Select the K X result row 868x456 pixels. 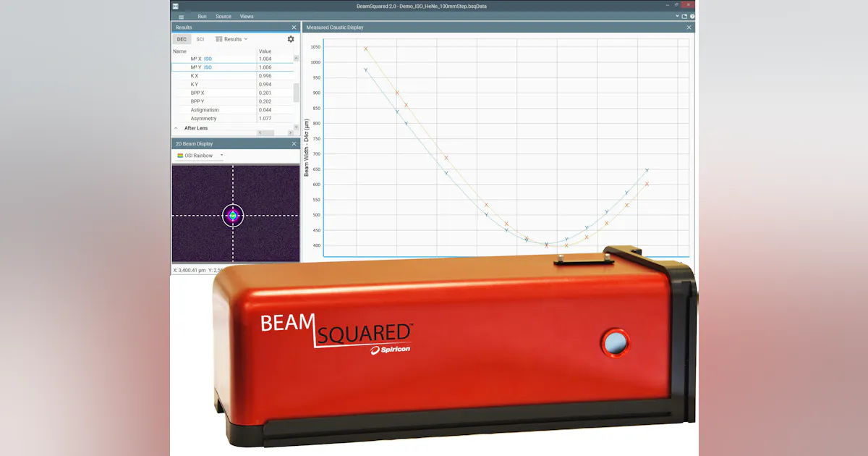[232, 76]
